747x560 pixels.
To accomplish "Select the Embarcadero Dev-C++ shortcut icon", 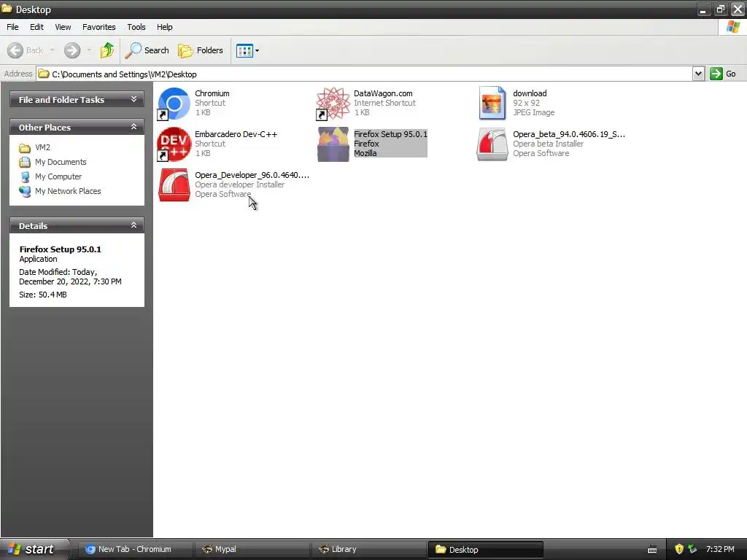I will point(174,144).
